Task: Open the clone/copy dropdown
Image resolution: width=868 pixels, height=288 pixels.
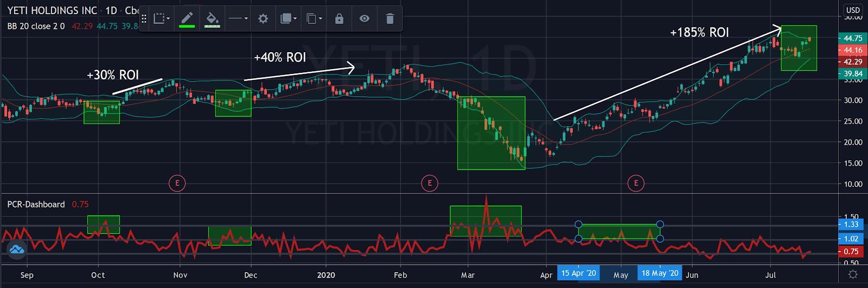Action: [314, 19]
